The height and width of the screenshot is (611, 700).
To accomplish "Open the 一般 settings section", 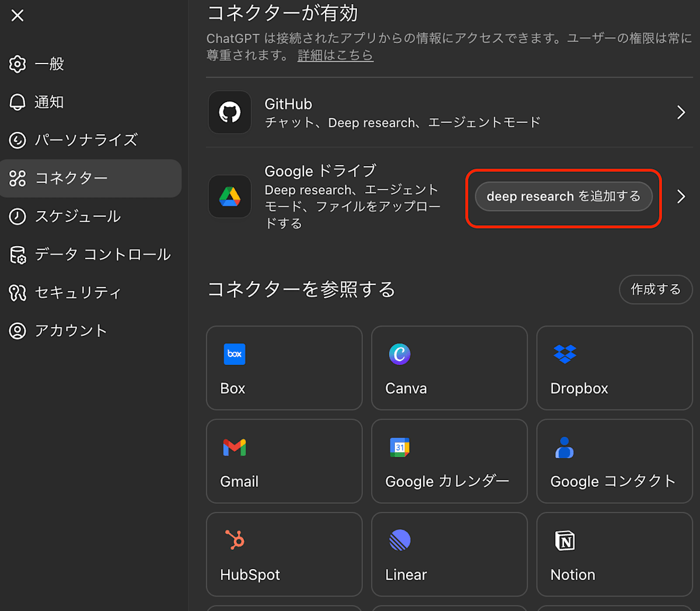I will pos(90,64).
